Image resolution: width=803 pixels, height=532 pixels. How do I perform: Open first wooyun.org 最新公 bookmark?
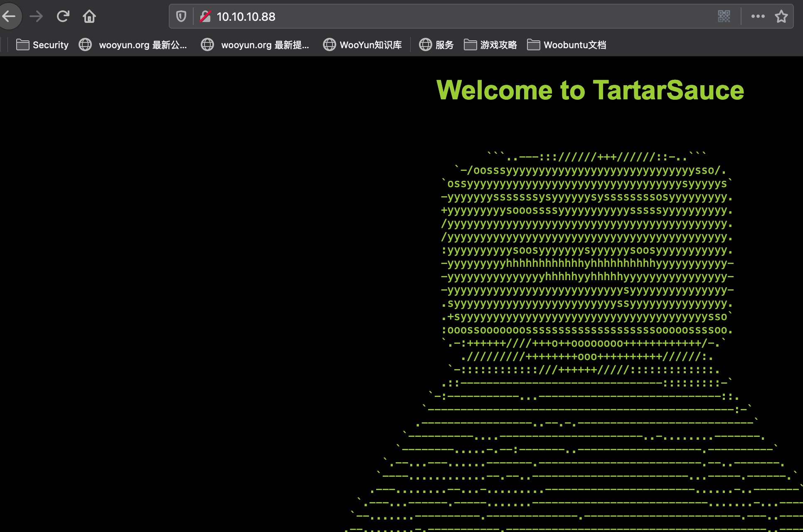142,45
